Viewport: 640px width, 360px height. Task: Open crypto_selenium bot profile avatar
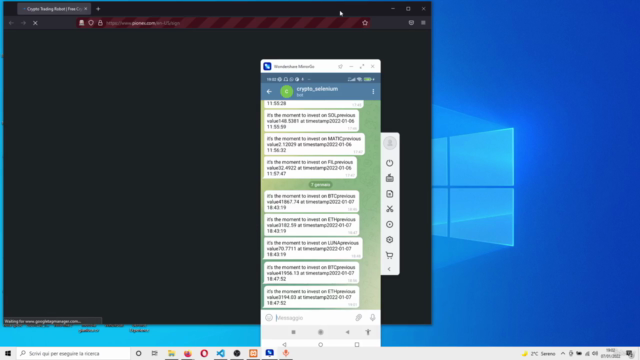pyautogui.click(x=287, y=91)
